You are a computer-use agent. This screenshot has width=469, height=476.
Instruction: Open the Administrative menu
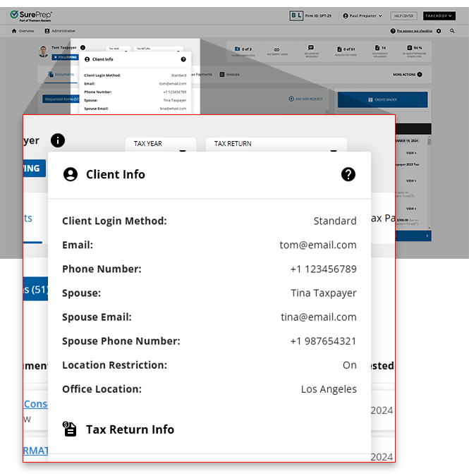click(x=60, y=31)
